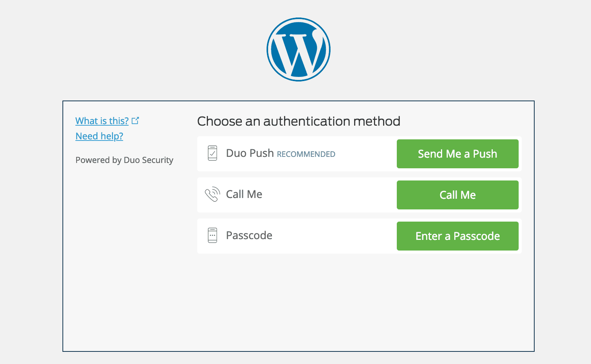
Task: Click the Duo Push label text
Action: click(249, 153)
